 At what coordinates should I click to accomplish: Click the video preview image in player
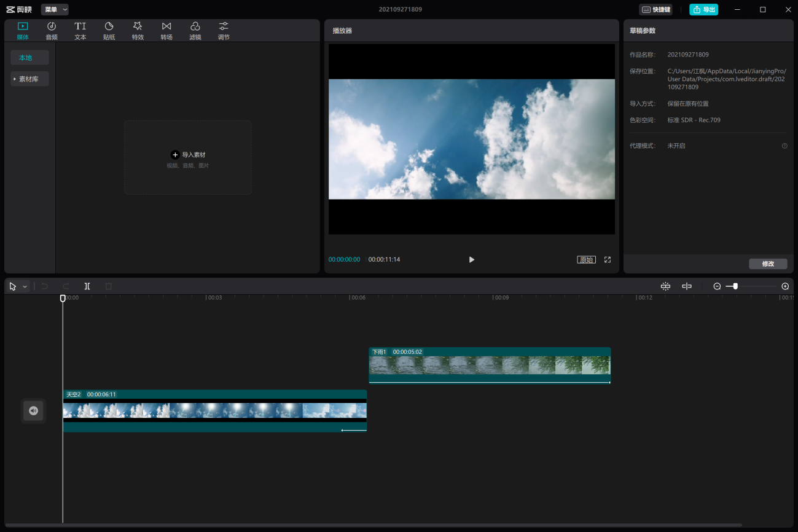pos(472,139)
